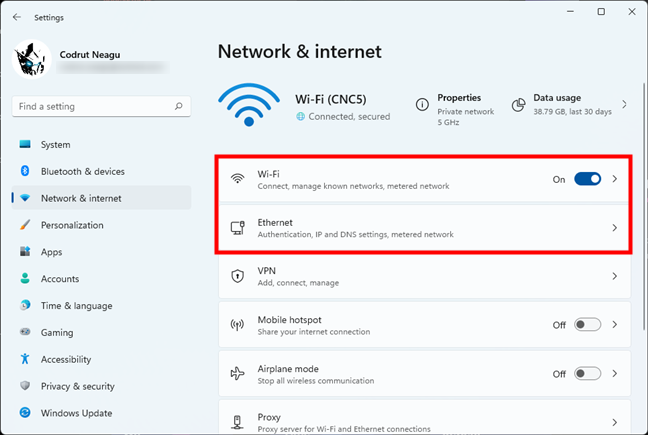Click the Proxy server icon
The width and height of the screenshot is (648, 435).
click(x=237, y=422)
